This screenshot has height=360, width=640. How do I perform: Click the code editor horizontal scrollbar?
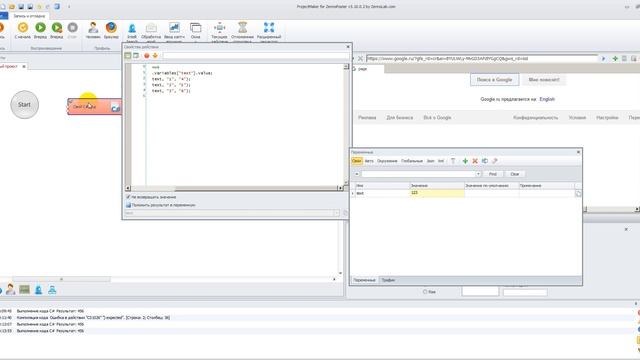pos(233,188)
